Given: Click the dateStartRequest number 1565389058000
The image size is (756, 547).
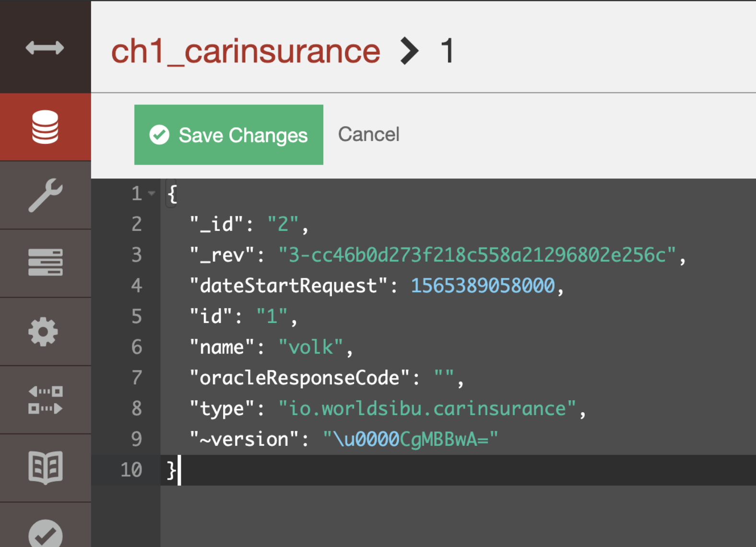Looking at the screenshot, I should coord(483,285).
